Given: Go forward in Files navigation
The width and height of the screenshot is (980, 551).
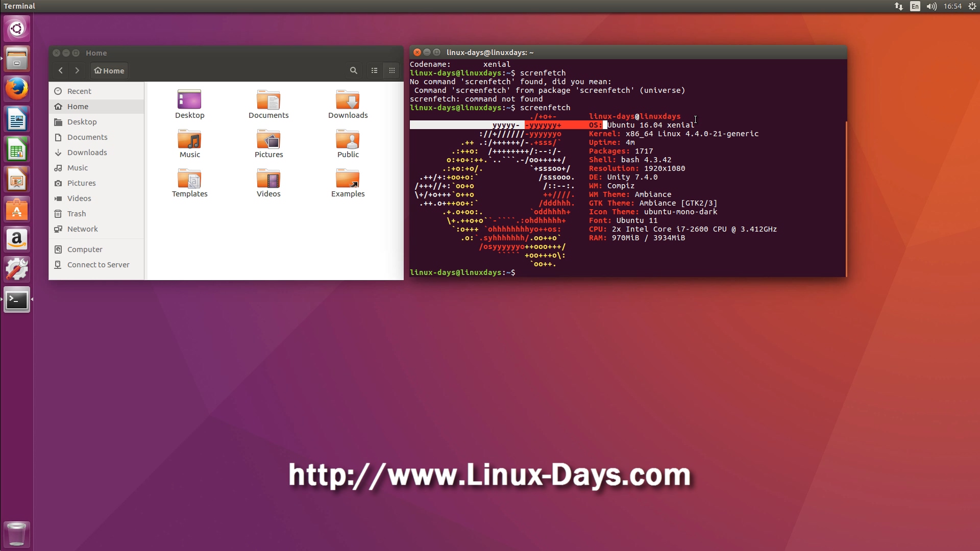Looking at the screenshot, I should coord(77,70).
